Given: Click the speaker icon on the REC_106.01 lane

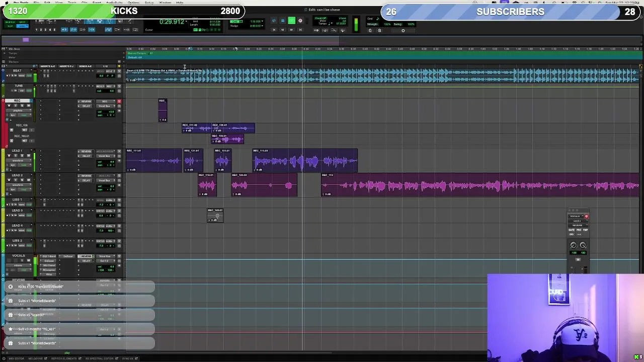Looking at the screenshot, I should click(x=25, y=141).
